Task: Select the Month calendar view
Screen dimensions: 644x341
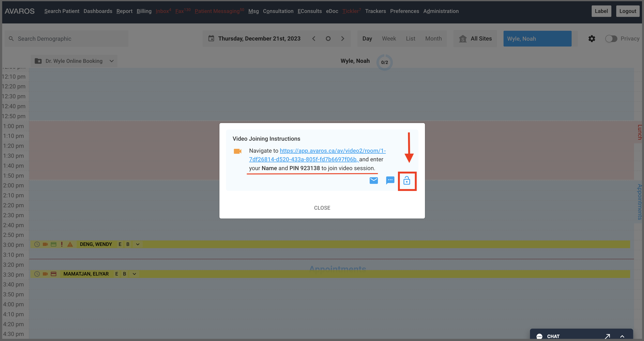Action: pyautogui.click(x=434, y=38)
